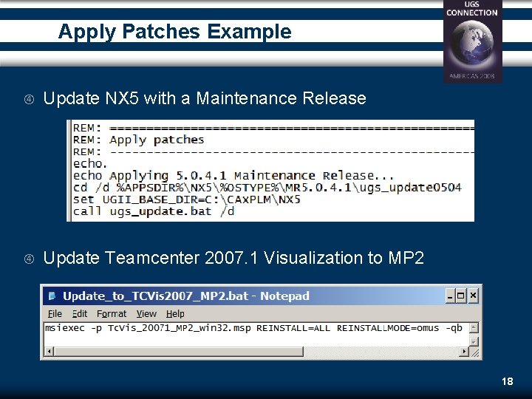This screenshot has width=532, height=399.
Task: Maximize the Notepad window
Action: click(461, 296)
